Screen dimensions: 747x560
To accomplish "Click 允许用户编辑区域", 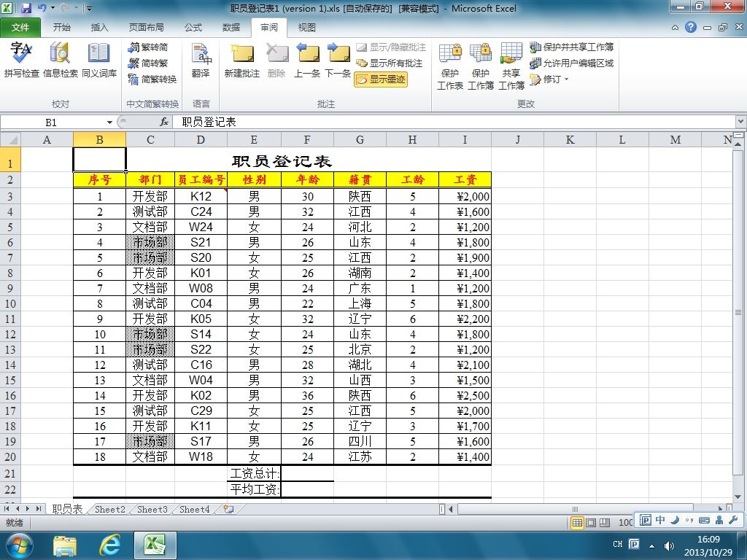I will pyautogui.click(x=571, y=63).
